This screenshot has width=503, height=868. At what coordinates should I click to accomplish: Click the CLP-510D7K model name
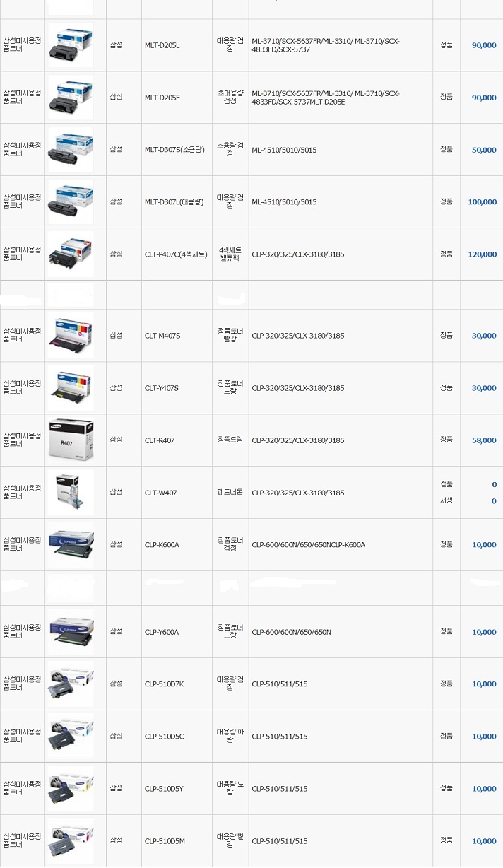pyautogui.click(x=164, y=684)
